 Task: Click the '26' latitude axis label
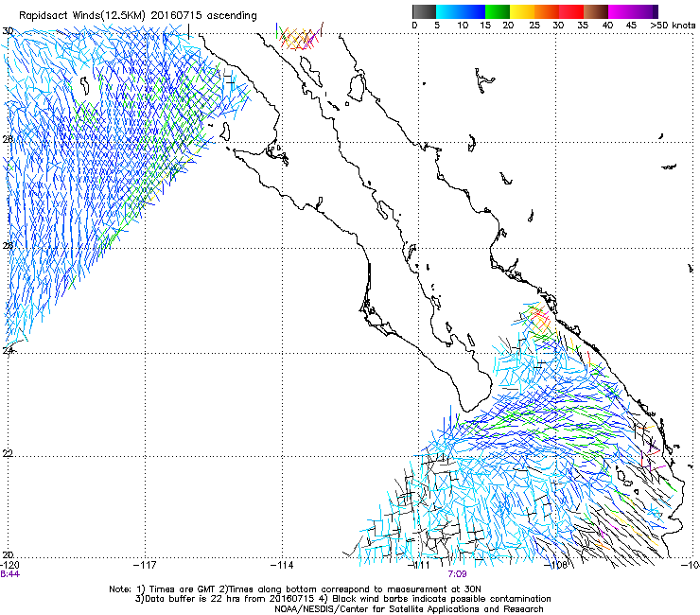(x=8, y=245)
